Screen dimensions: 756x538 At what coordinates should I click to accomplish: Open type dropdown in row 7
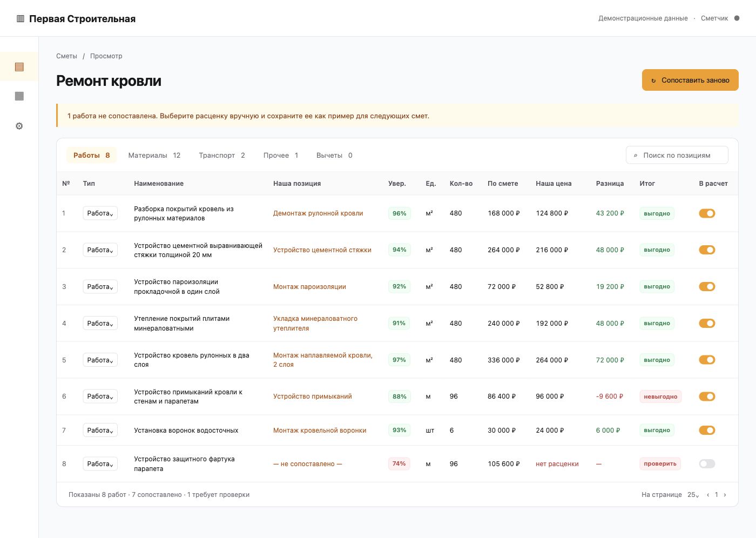[100, 431]
